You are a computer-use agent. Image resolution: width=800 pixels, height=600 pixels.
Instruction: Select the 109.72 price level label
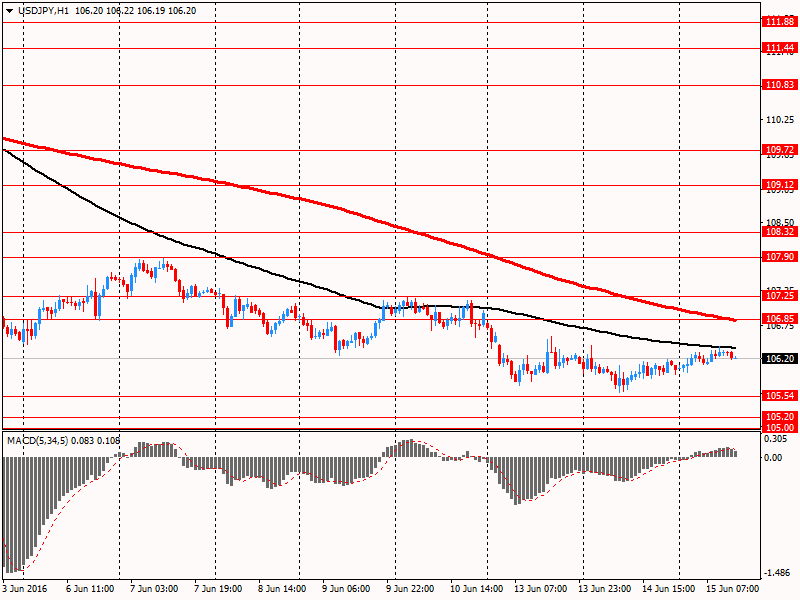(780, 149)
